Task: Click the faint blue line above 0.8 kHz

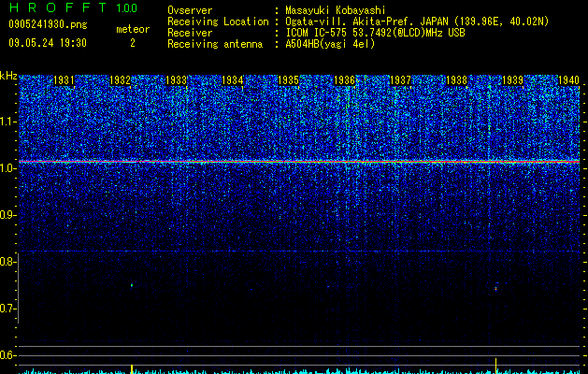Action: tap(299, 251)
